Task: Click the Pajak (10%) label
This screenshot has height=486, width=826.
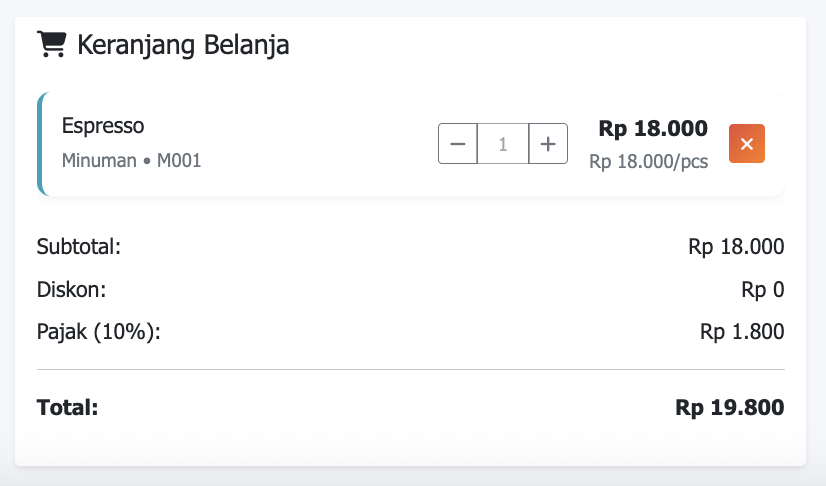Action: click(x=98, y=332)
